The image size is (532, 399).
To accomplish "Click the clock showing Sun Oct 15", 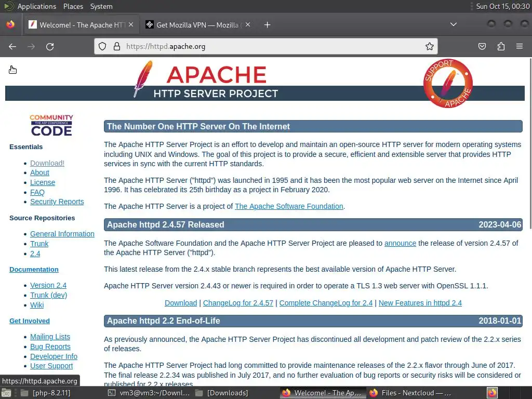I will (502, 6).
